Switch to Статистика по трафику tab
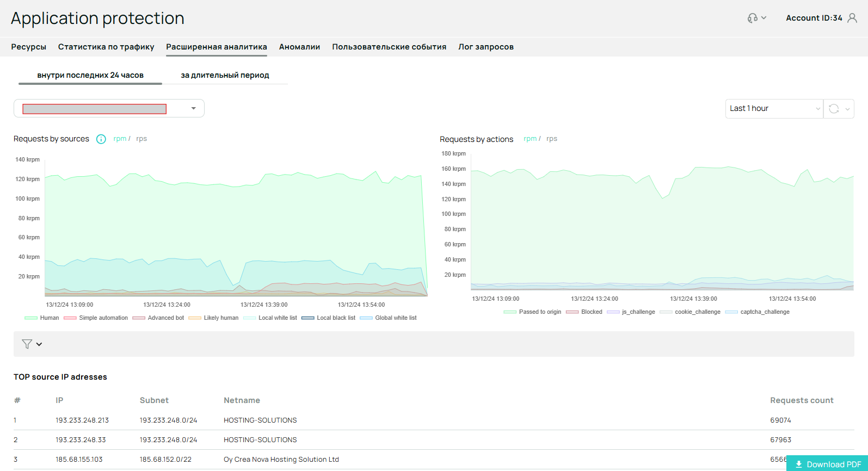The image size is (868, 471). (x=106, y=47)
